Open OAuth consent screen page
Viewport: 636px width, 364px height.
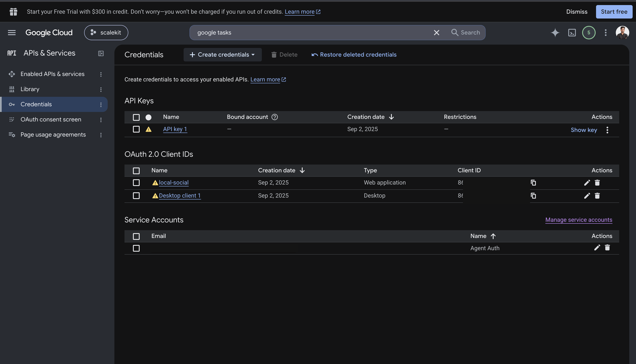coord(51,120)
